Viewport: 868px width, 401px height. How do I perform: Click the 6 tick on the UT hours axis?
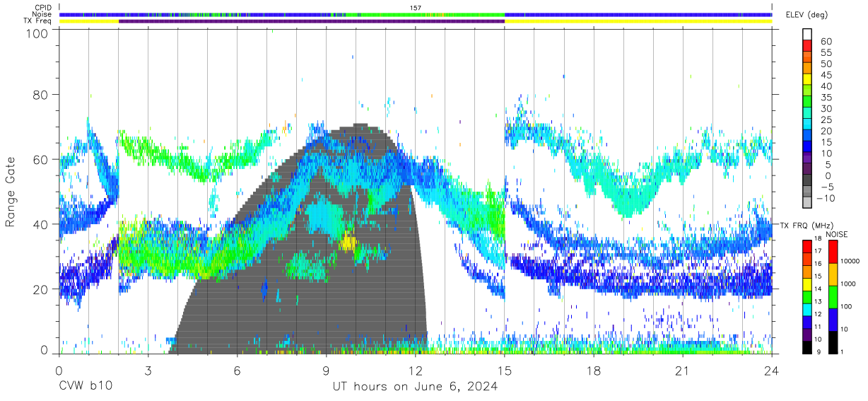[x=237, y=370]
